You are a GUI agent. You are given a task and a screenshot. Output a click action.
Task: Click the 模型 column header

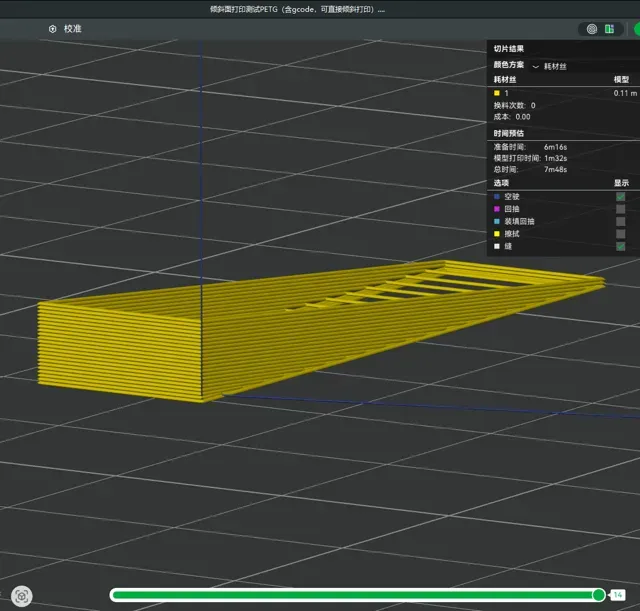coord(621,80)
